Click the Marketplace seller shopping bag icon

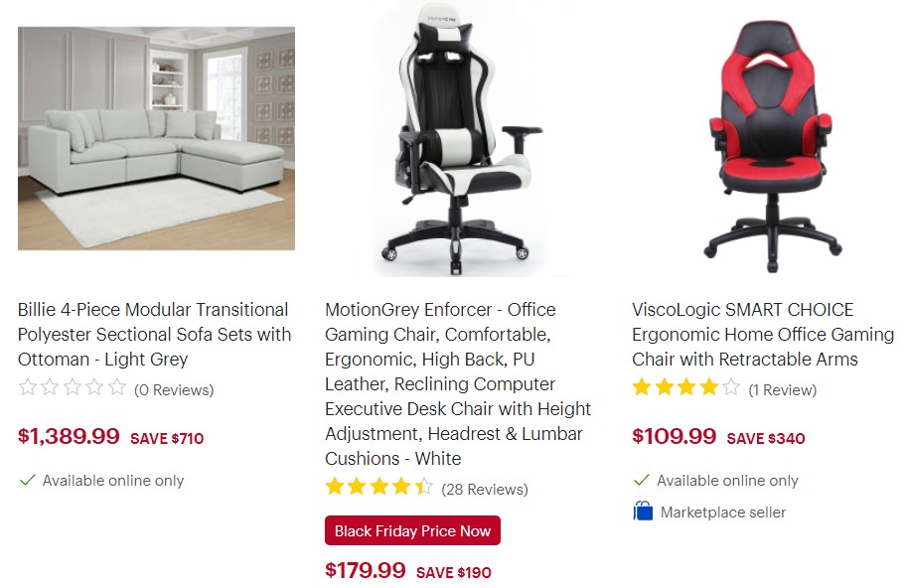[x=643, y=512]
